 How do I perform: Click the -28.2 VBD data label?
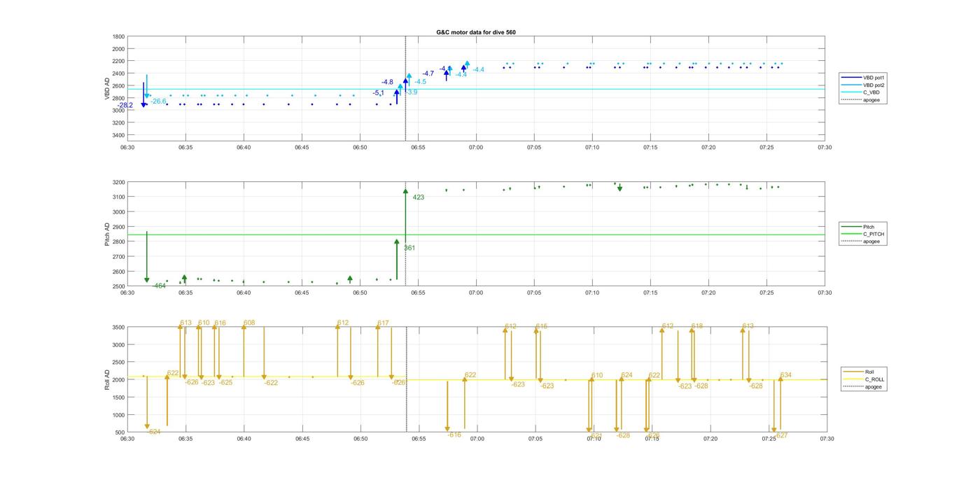click(125, 106)
